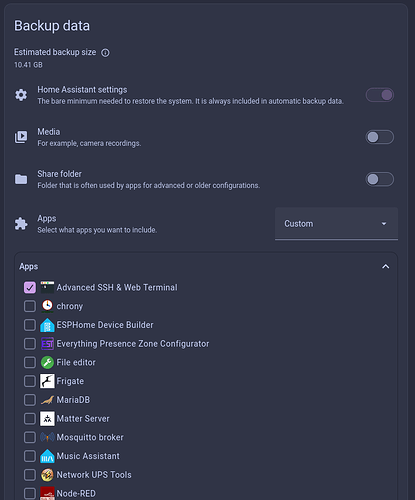This screenshot has height=500, width=415.
Task: Open the Custom apps selection dropdown
Action: tap(336, 224)
